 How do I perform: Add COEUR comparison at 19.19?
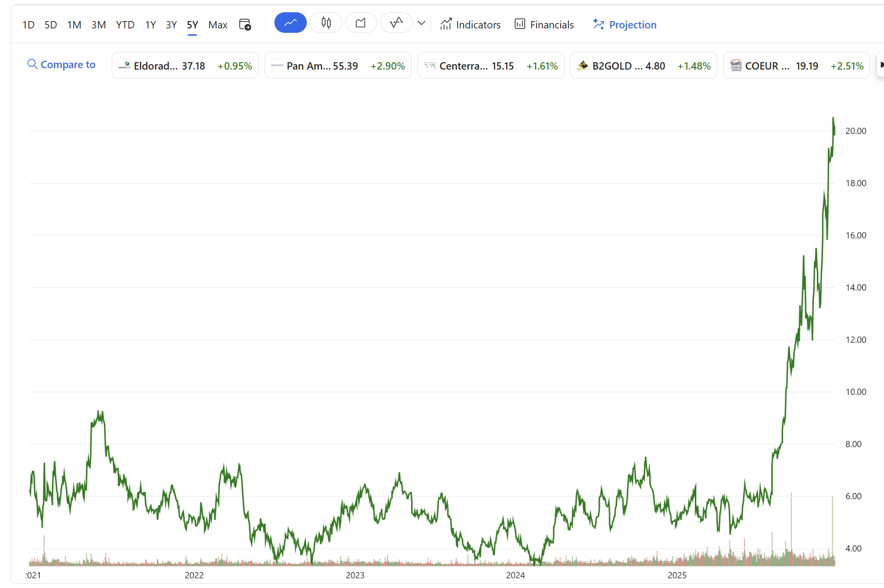point(797,65)
